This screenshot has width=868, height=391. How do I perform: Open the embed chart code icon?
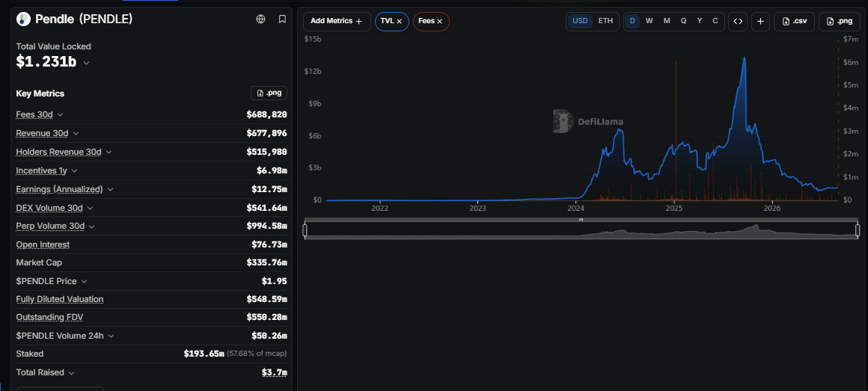[x=738, y=21]
